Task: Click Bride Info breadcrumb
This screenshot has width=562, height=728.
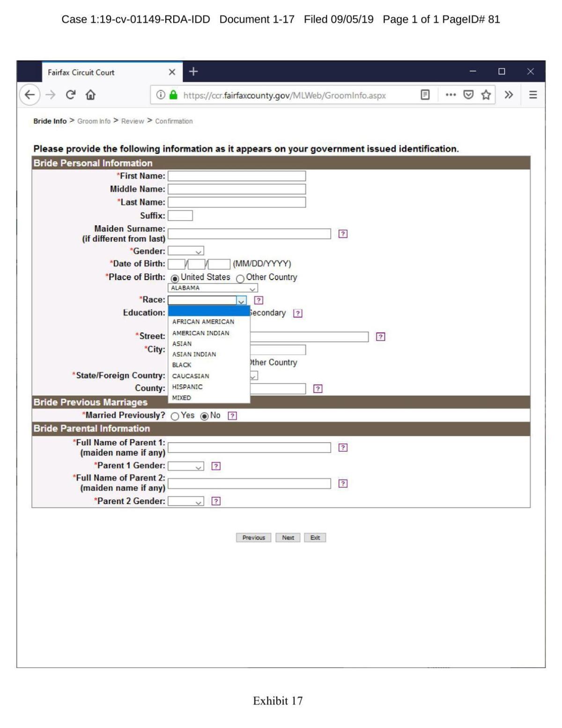Action: pyautogui.click(x=50, y=121)
